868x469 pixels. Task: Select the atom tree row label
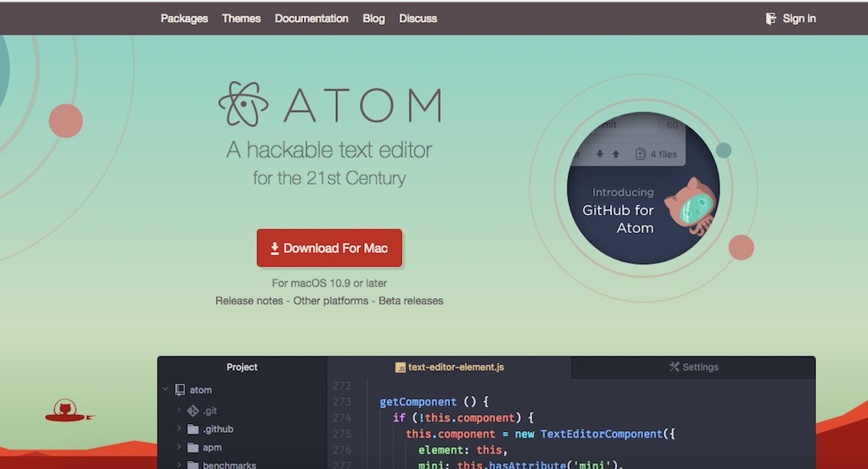point(200,390)
